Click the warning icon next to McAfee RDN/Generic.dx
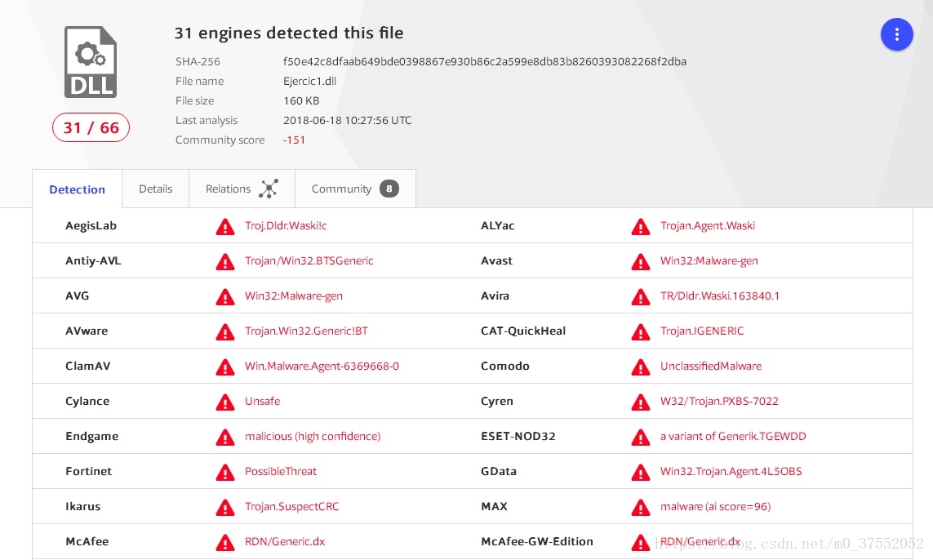 pos(225,543)
